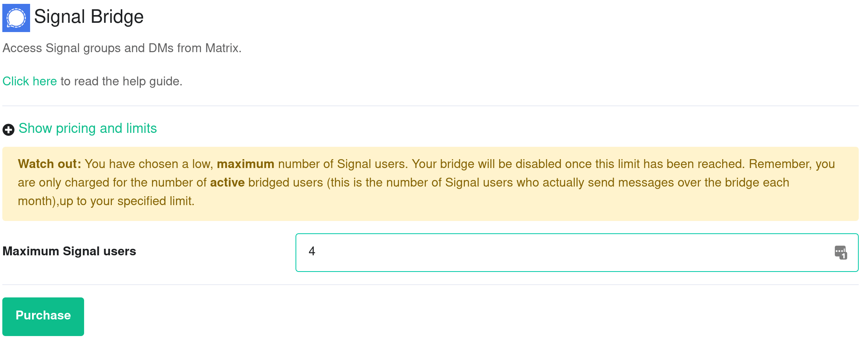Click the password manager icon in the field
Screen dimensions: 868x343
(x=841, y=253)
